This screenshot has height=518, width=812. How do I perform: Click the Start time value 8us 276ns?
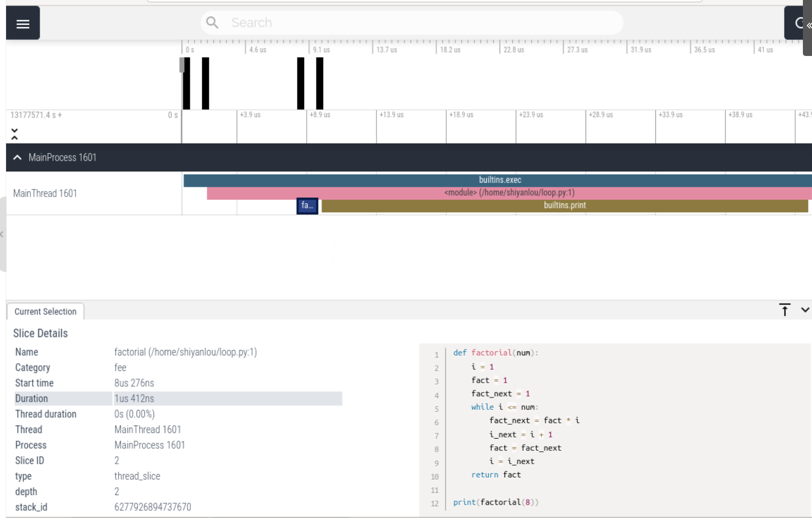tap(134, 383)
